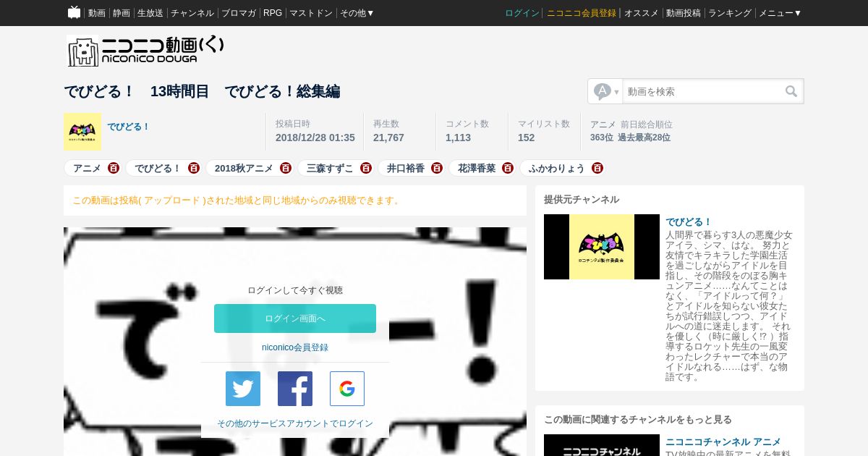
Task: Open dictionary icon beside 井口裕香 tag
Action: (437, 168)
